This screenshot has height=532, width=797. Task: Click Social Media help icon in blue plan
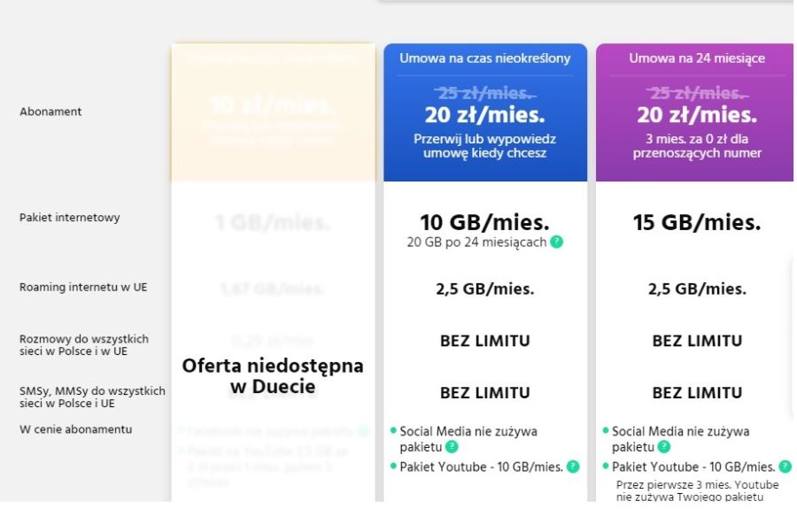(x=452, y=447)
